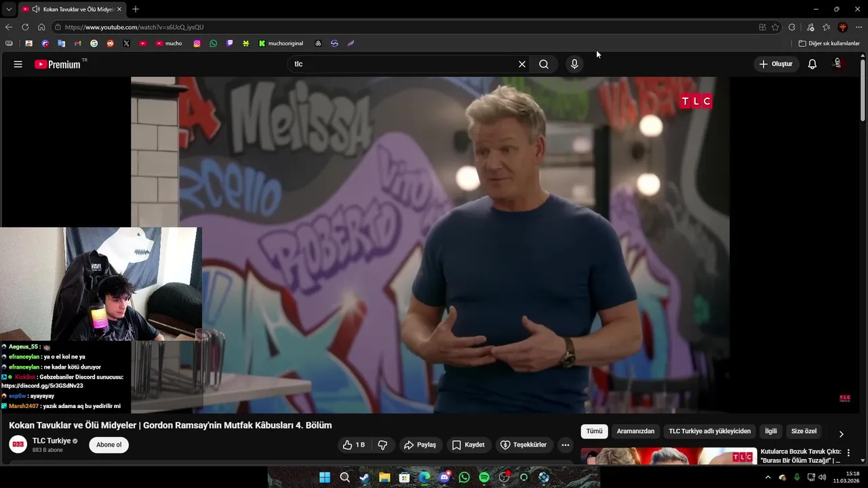Open the Gmail bookmark
This screenshot has height=488, width=868.
pos(77,43)
